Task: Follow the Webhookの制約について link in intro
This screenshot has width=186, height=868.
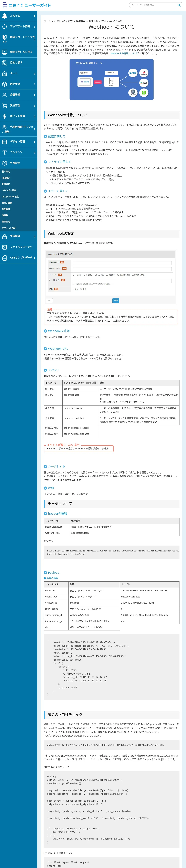Action: (124, 53)
